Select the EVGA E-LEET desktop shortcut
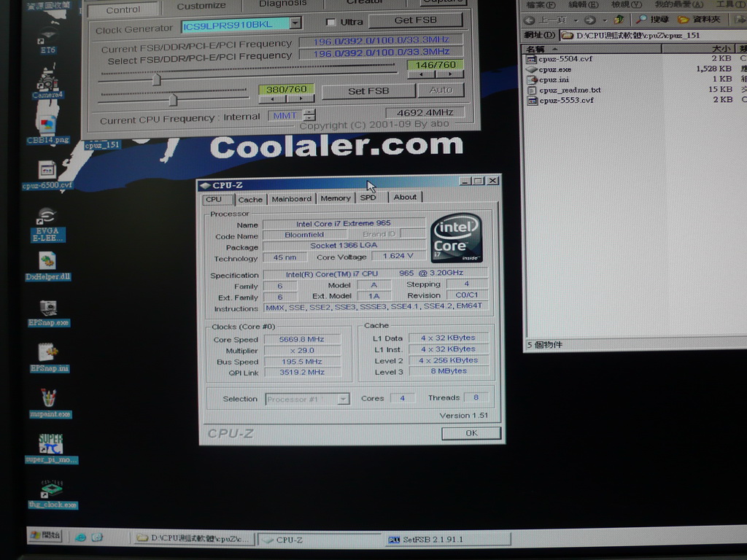Screen dimensions: 747x560 (47, 225)
